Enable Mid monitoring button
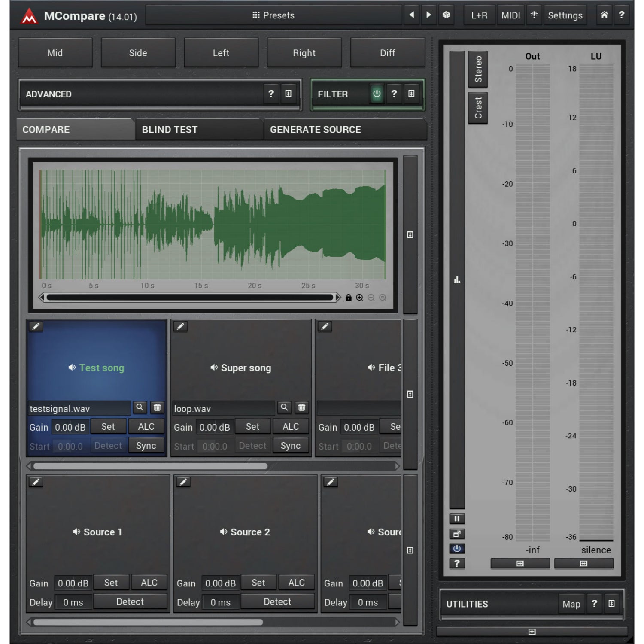 55,53
